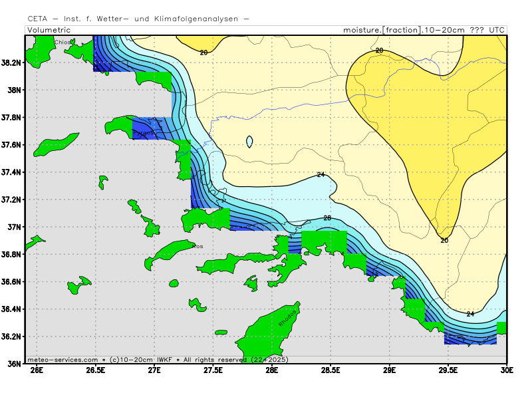Click the large yellow low-moisture region
Image resolution: width=532 pixels, height=399 pixels.
[426, 113]
